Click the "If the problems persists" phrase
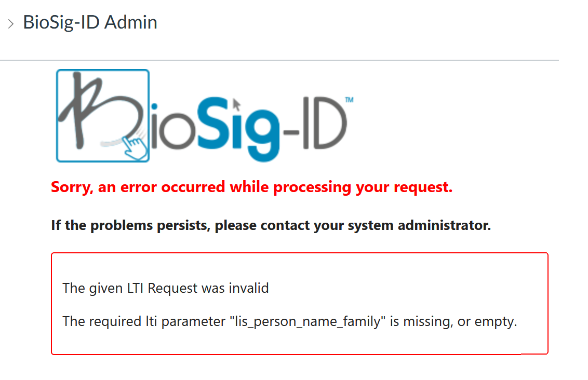 (130, 225)
